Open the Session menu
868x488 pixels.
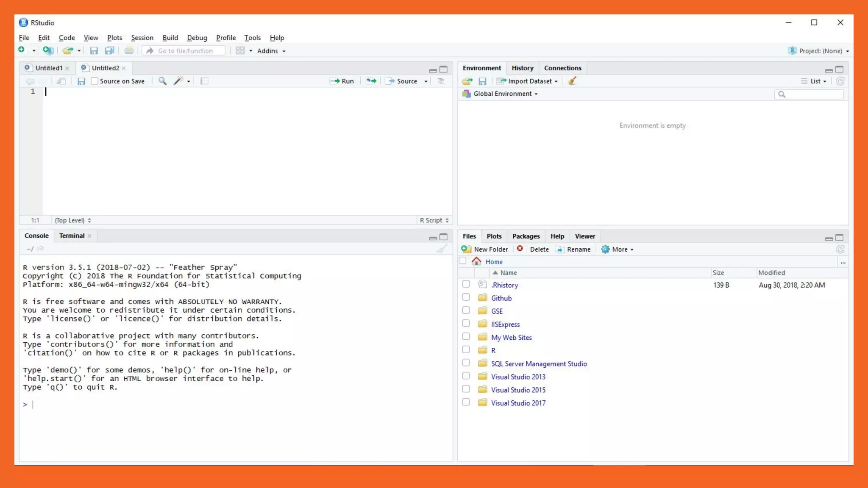pyautogui.click(x=142, y=38)
